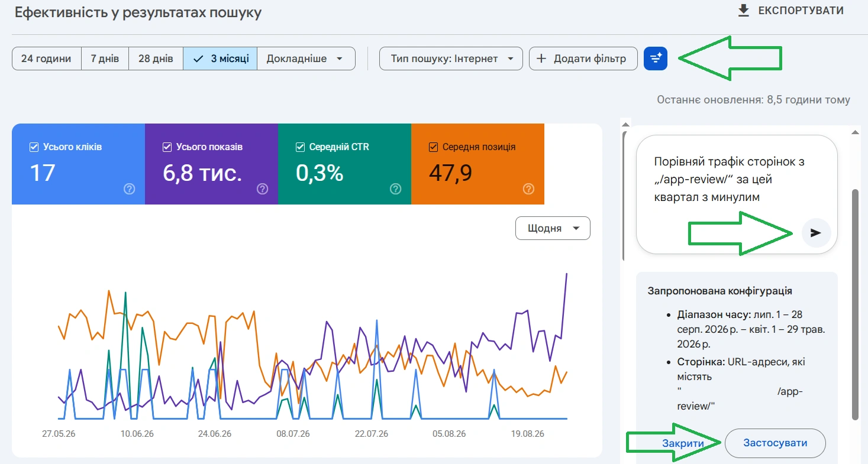Click the Додати фільтр button

pos(583,59)
